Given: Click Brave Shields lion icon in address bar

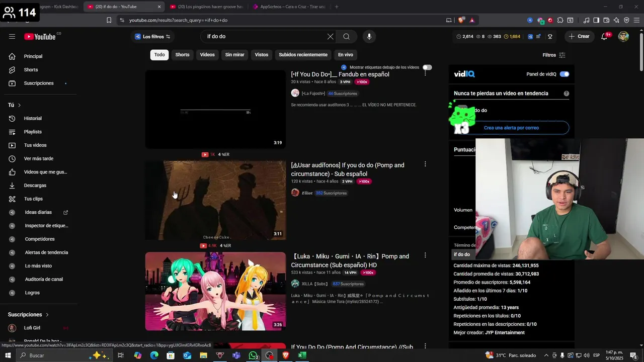Looking at the screenshot, I should pos(461,20).
